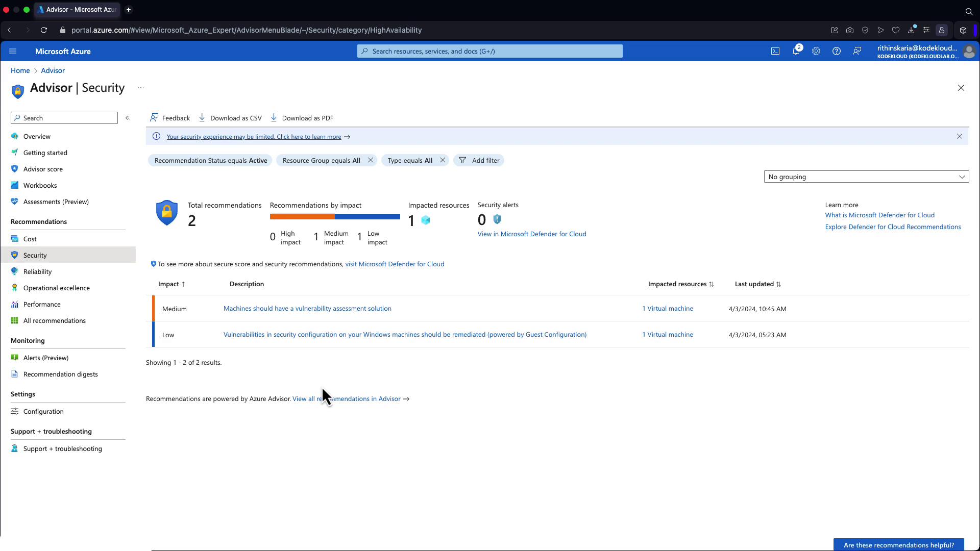This screenshot has width=980, height=551.
Task: Open notifications bell icon
Action: (x=795, y=51)
